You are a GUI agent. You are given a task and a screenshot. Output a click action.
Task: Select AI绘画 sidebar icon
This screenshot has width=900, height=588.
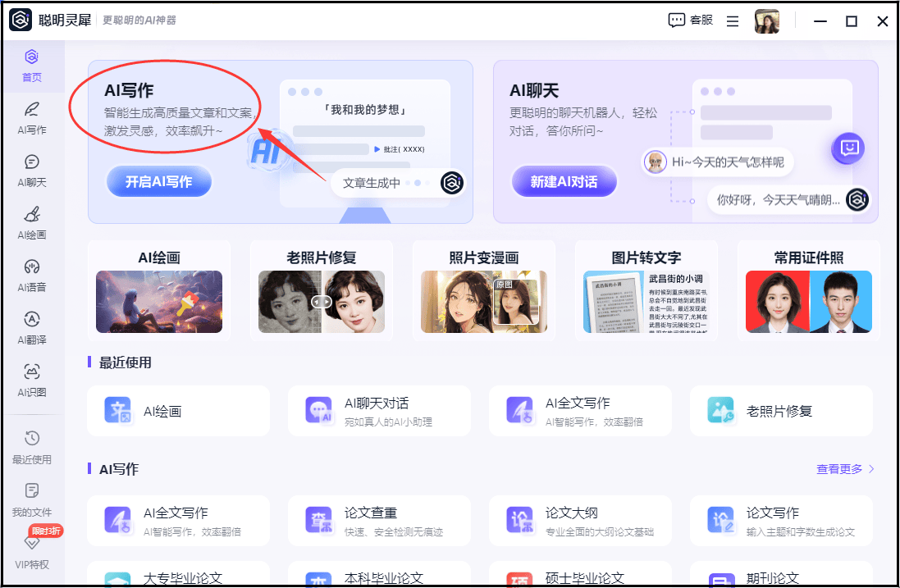31,222
